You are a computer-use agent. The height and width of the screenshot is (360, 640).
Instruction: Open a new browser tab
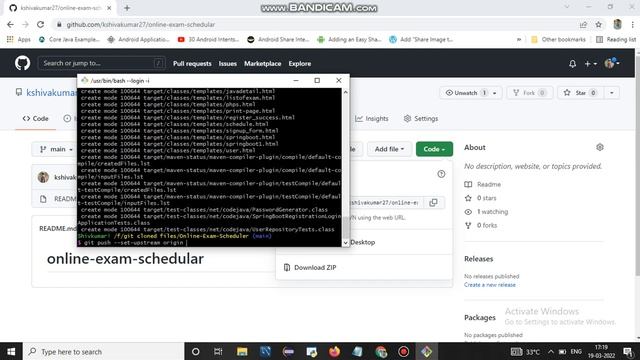click(127, 8)
